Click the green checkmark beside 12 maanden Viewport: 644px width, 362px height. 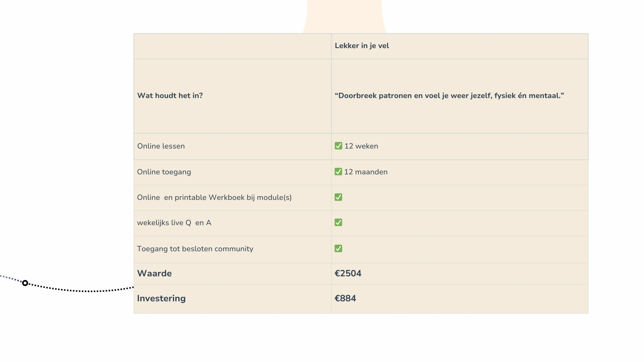(338, 172)
